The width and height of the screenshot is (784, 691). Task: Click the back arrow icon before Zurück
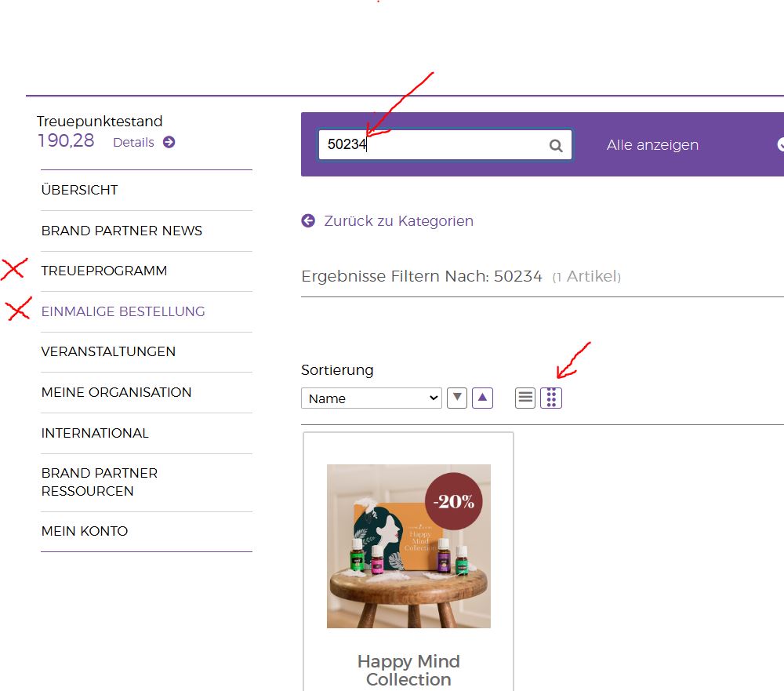(x=308, y=221)
